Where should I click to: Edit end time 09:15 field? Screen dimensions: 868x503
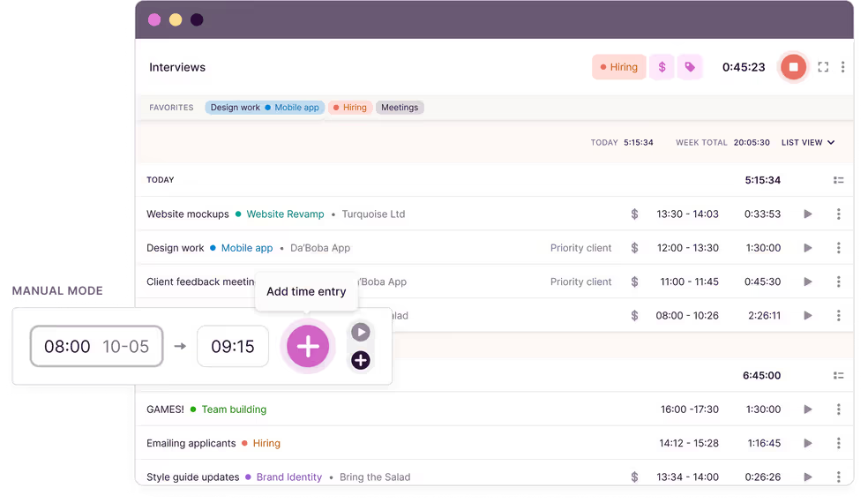233,346
